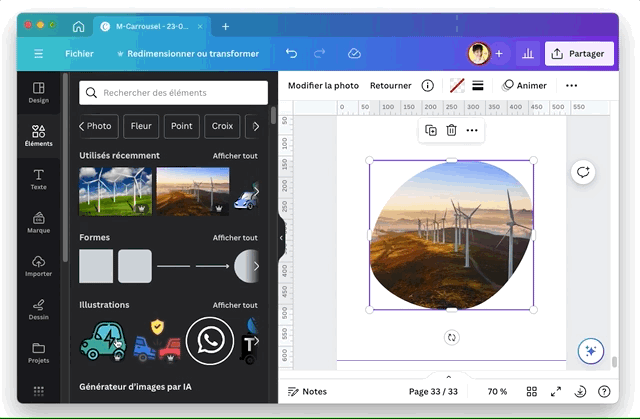Open the Importer sidebar panel
The width and height of the screenshot is (640, 419).
38,266
